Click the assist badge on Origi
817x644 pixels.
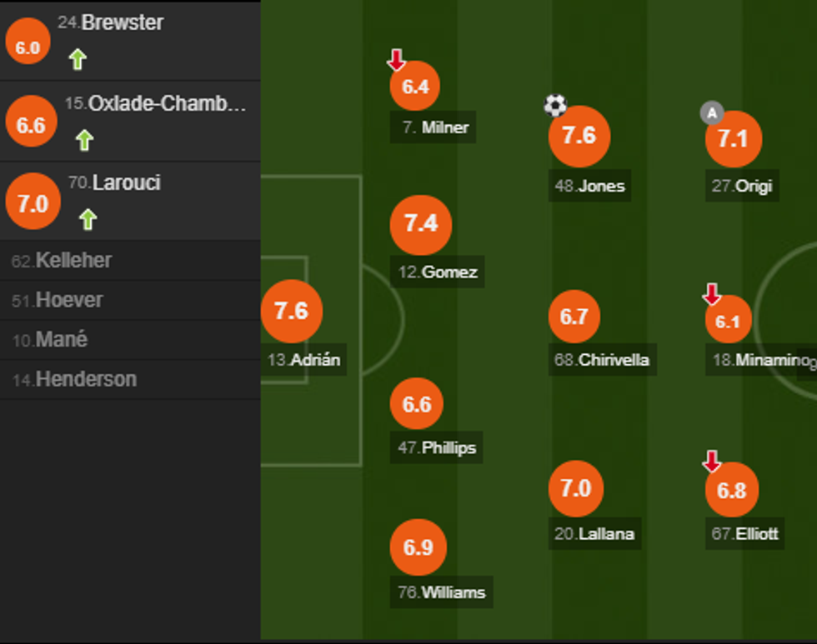coord(711,112)
